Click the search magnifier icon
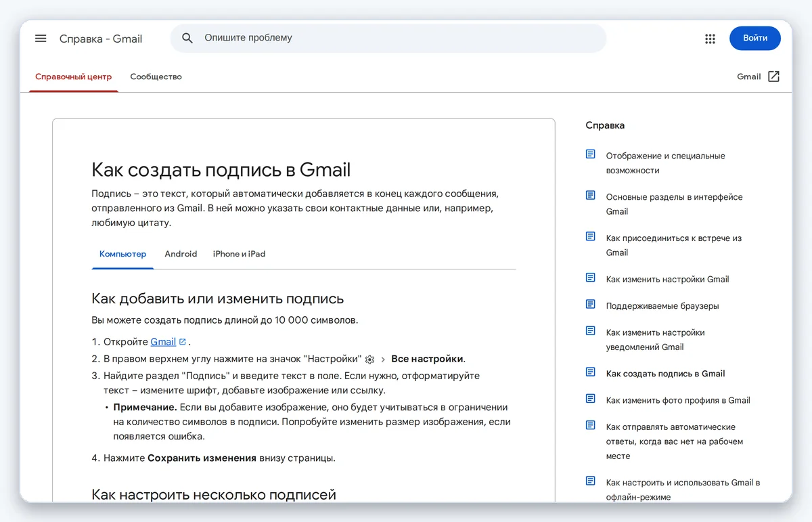 [188, 38]
